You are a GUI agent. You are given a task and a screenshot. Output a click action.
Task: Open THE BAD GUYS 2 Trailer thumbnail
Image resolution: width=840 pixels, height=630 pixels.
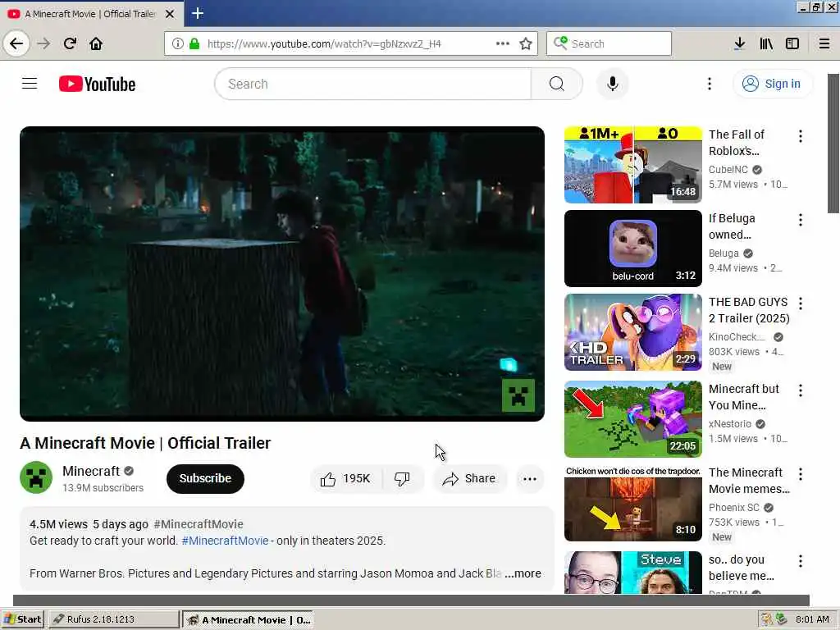click(x=632, y=332)
